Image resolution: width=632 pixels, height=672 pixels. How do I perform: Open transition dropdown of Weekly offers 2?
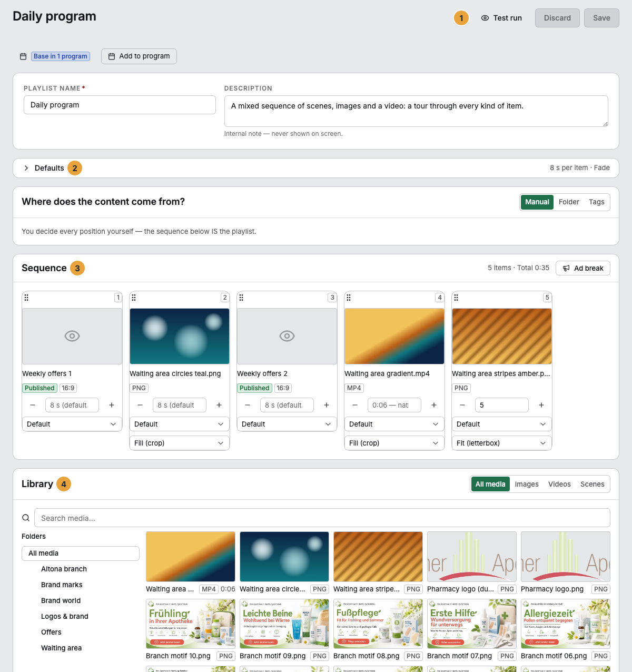pyautogui.click(x=287, y=424)
